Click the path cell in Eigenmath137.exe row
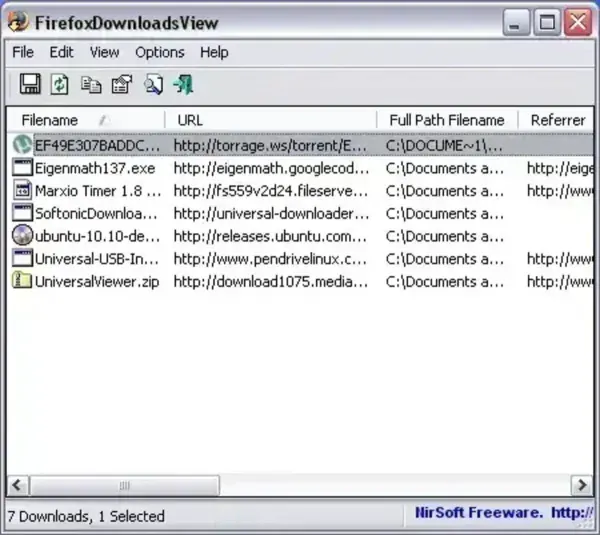The height and width of the screenshot is (535, 600). 445,168
